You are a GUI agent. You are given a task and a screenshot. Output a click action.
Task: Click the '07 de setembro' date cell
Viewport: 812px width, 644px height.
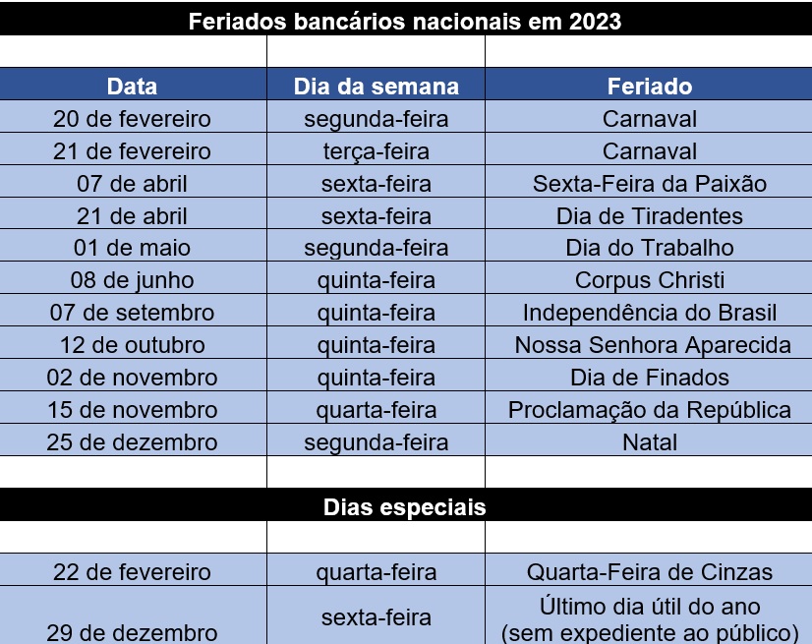click(133, 311)
